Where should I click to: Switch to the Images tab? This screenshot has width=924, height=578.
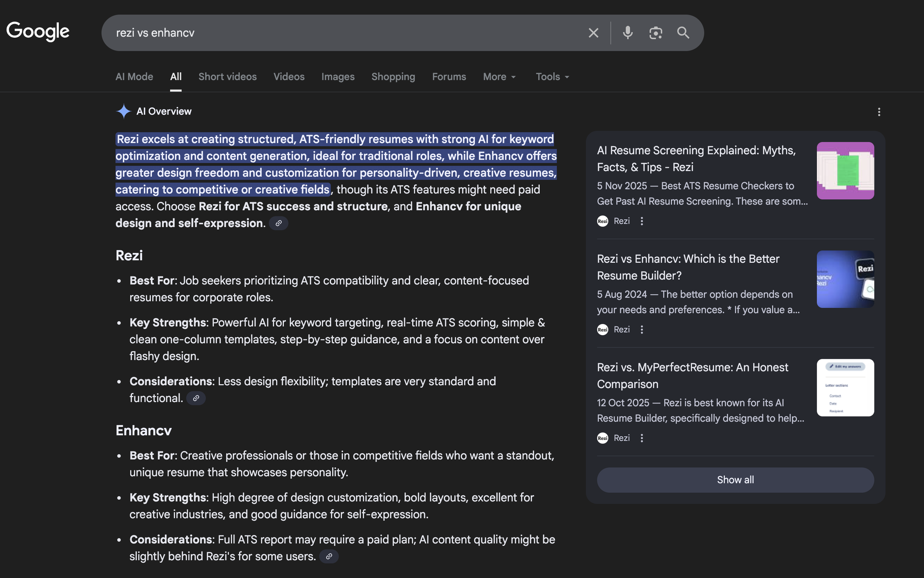tap(337, 77)
